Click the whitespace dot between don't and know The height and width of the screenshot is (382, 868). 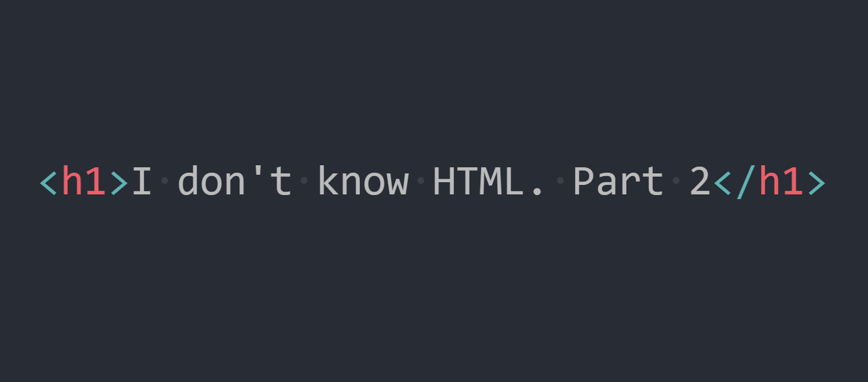point(304,182)
